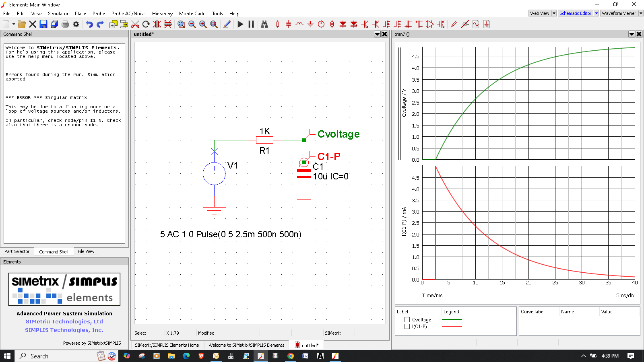The height and width of the screenshot is (362, 644).
Task: Open File Explorer from the taskbar
Action: coord(171,356)
